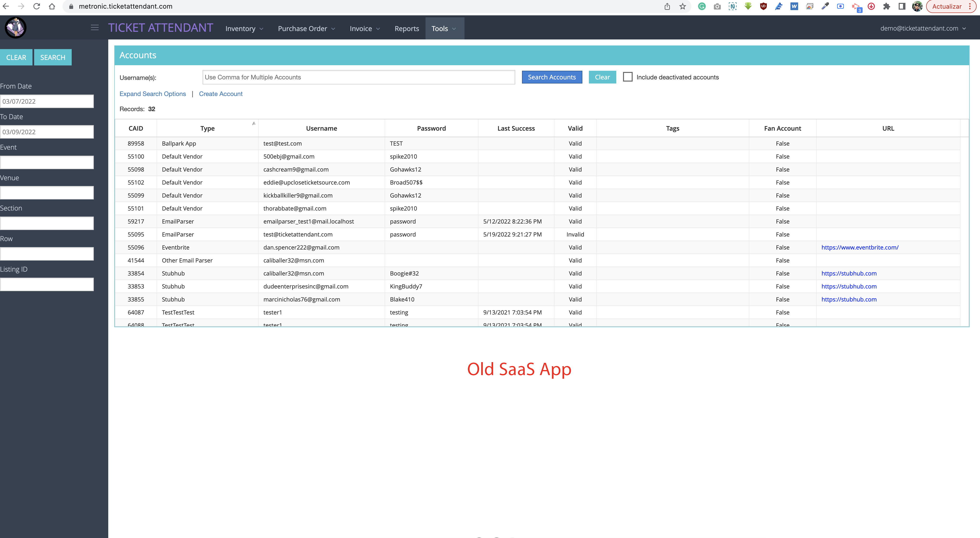This screenshot has height=538, width=980.
Task: Open the Tools menu
Action: tap(444, 29)
